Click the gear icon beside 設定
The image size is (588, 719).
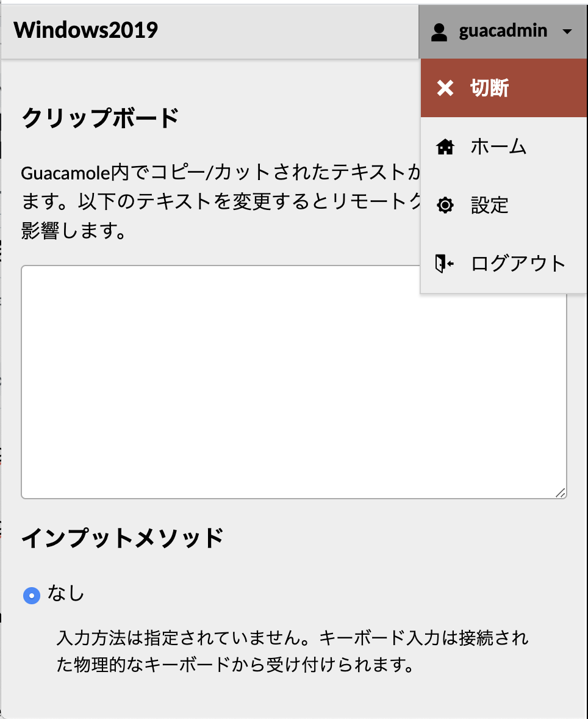tap(445, 205)
